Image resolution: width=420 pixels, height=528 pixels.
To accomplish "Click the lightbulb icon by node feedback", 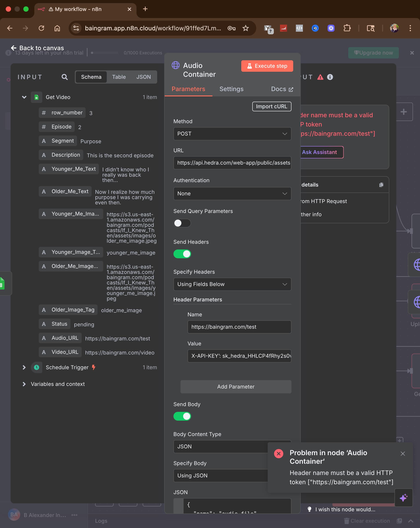I will click(x=309, y=509).
